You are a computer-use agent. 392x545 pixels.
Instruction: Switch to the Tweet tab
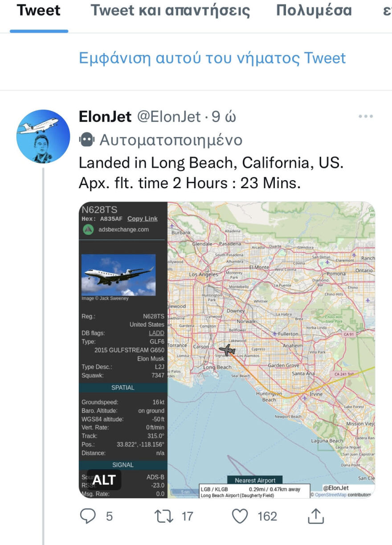coord(39,11)
